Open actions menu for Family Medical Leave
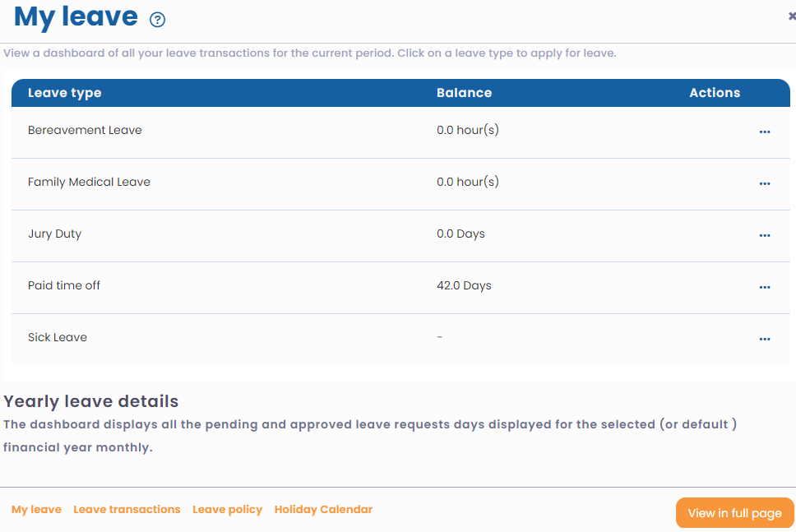The image size is (796, 532). 765,183
